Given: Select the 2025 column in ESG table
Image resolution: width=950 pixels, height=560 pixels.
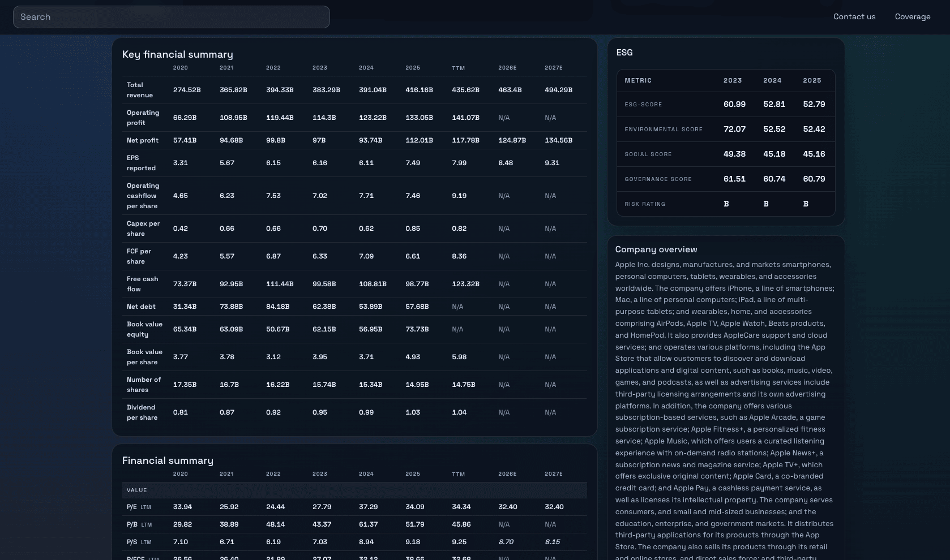Looking at the screenshot, I should click(812, 80).
